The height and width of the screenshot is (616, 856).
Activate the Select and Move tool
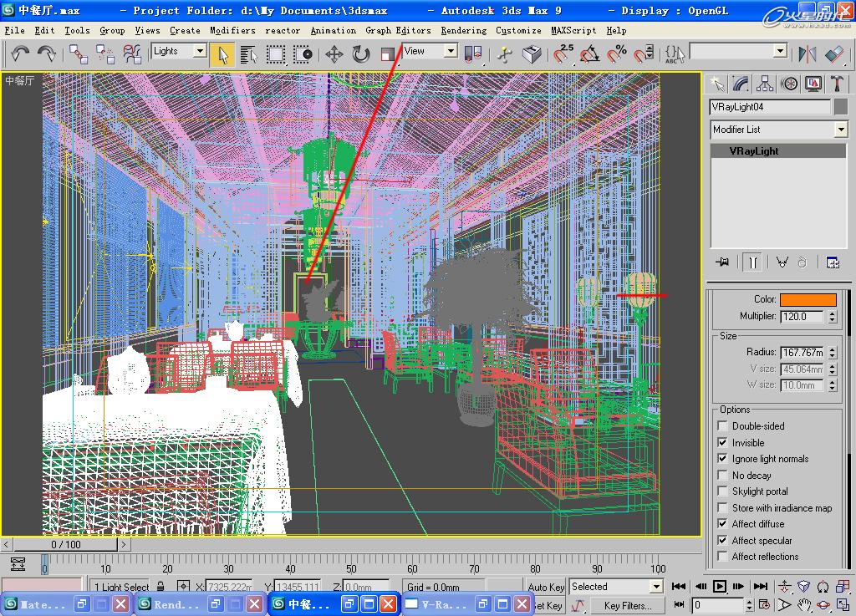coord(334,54)
